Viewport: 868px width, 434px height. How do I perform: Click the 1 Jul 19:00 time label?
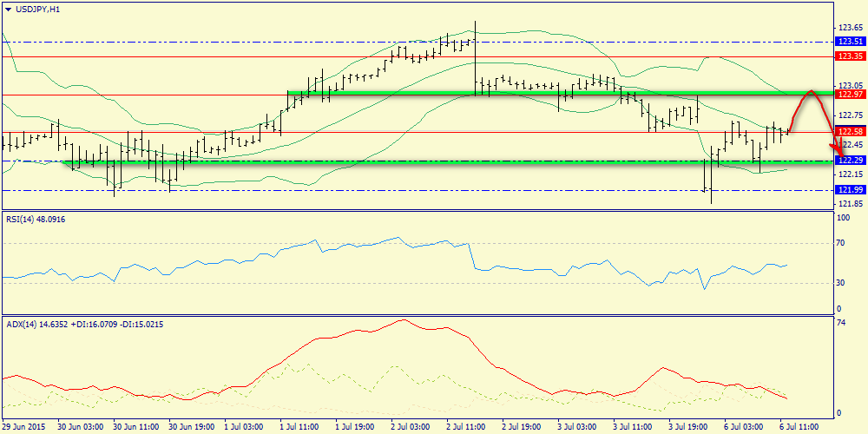pyautogui.click(x=355, y=427)
